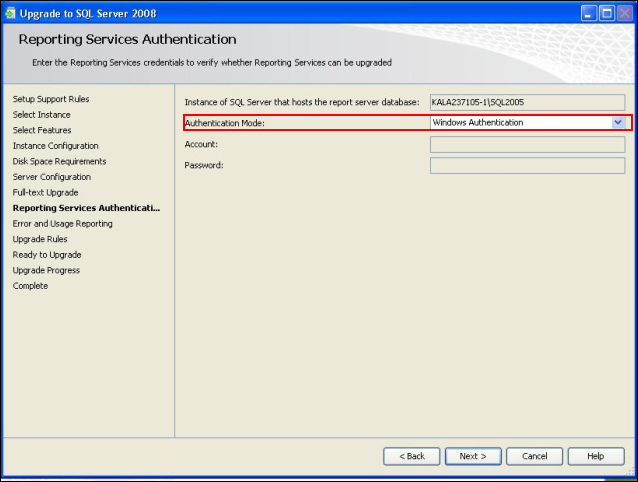Select Upgrade Progress step
Viewport: 638px width, 482px height.
coord(46,270)
